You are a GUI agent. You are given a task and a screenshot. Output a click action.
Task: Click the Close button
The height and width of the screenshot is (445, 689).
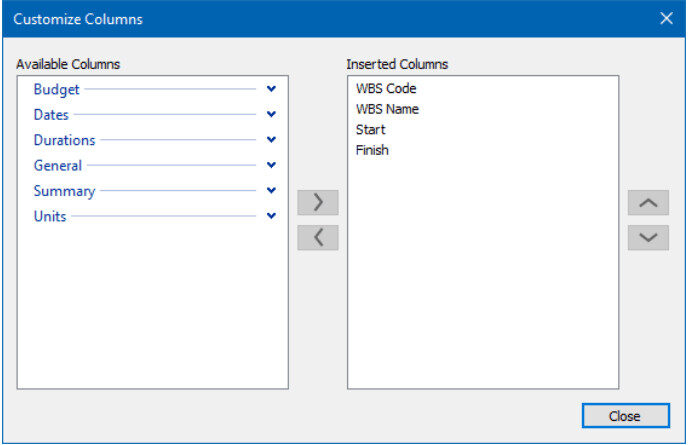pyautogui.click(x=626, y=416)
